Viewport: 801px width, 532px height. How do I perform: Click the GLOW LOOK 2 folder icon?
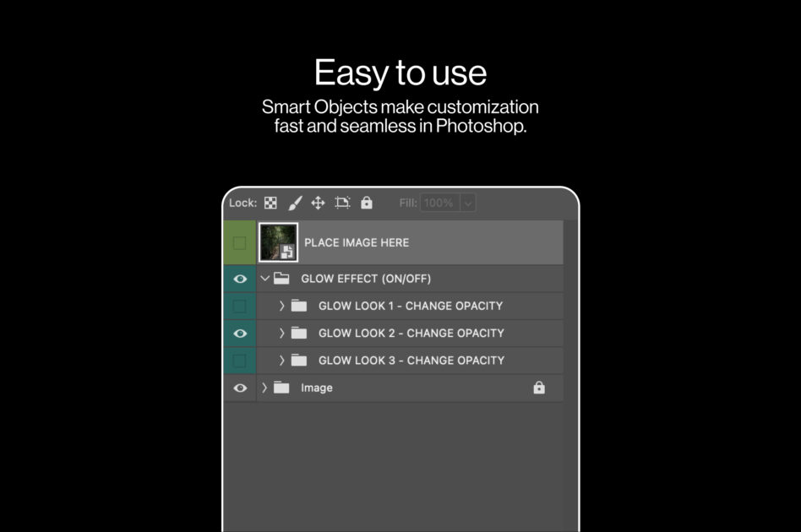click(299, 334)
